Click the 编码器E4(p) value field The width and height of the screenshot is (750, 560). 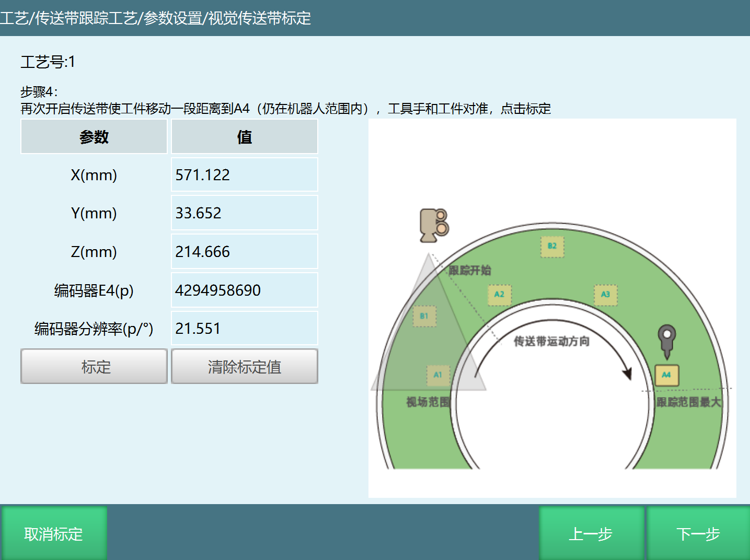pyautogui.click(x=244, y=290)
